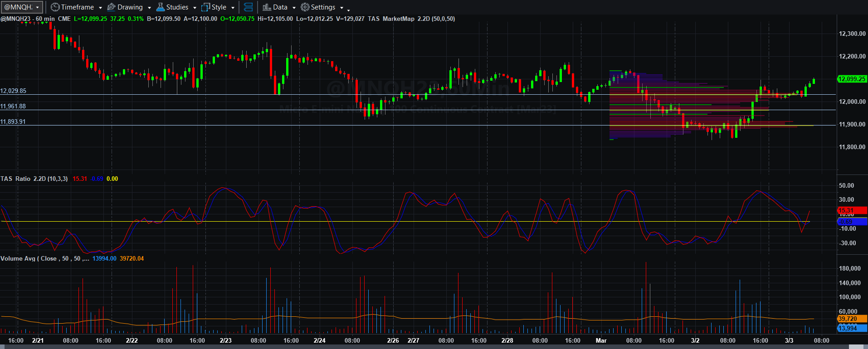
Task: Open the Style menu label
Action: (219, 7)
